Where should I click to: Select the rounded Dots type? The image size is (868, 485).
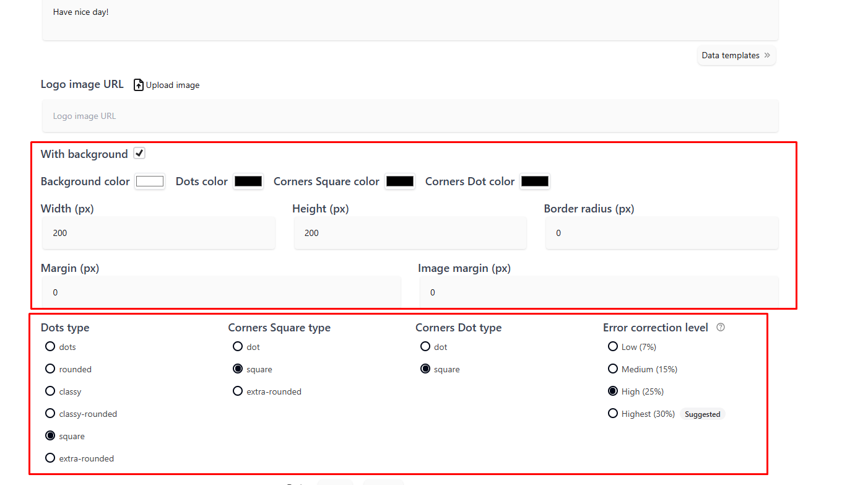50,369
